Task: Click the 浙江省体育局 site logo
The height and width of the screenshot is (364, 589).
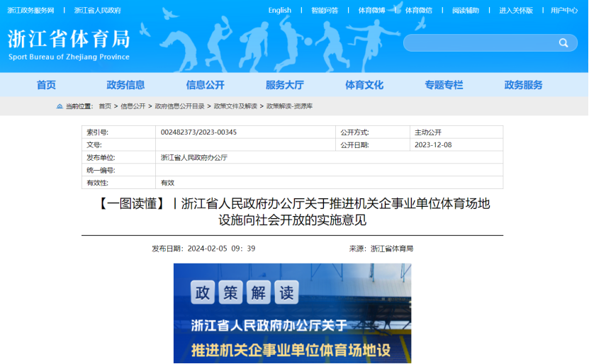Action: tap(69, 44)
